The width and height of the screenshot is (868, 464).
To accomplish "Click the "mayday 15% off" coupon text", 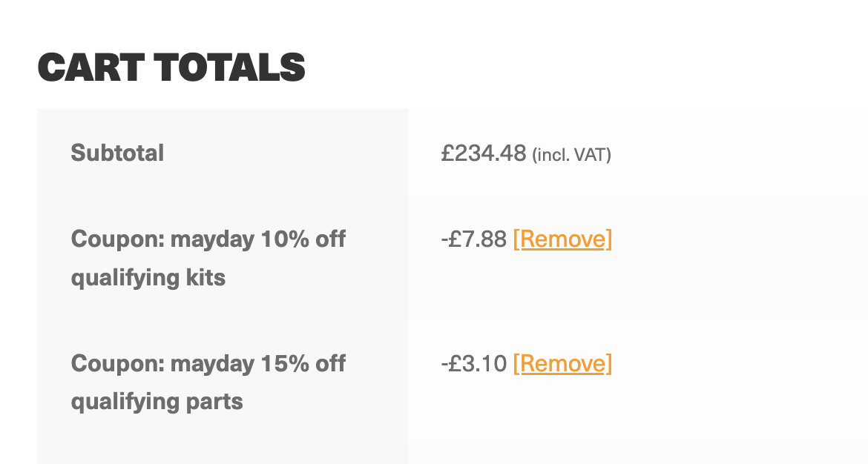I will pos(258,364).
